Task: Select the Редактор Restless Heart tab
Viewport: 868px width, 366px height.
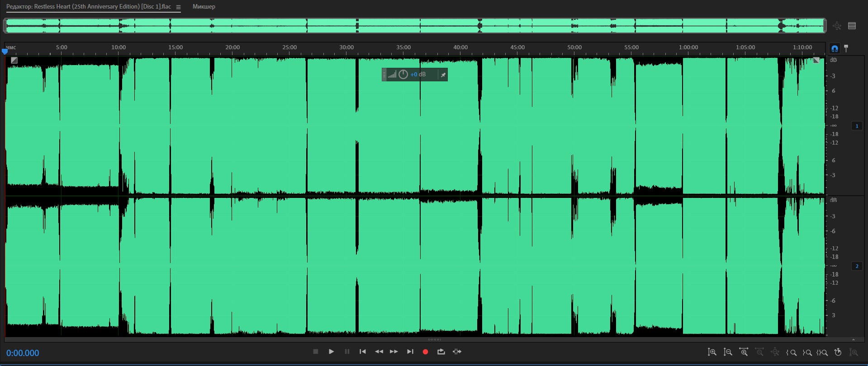Action: click(89, 7)
